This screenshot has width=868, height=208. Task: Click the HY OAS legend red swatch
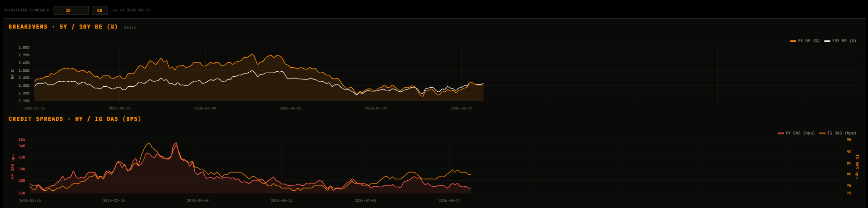point(781,133)
